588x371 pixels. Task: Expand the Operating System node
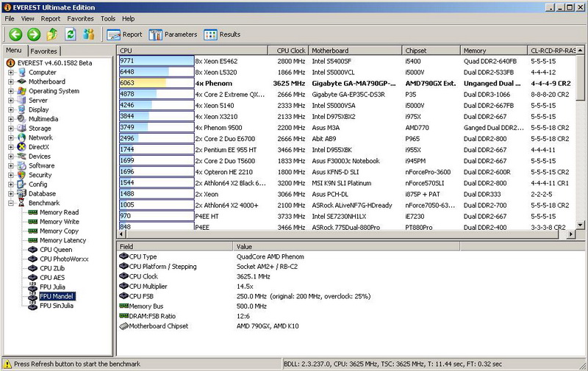11,91
